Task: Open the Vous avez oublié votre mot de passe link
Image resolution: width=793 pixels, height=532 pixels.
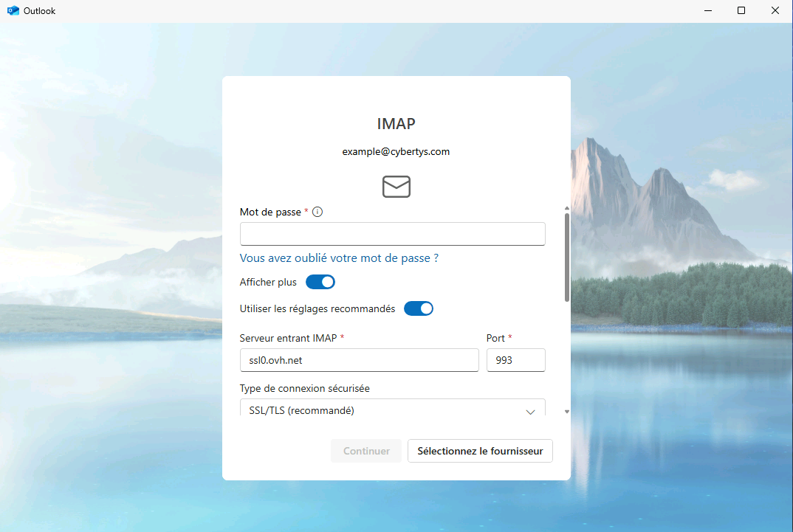Action: point(338,258)
